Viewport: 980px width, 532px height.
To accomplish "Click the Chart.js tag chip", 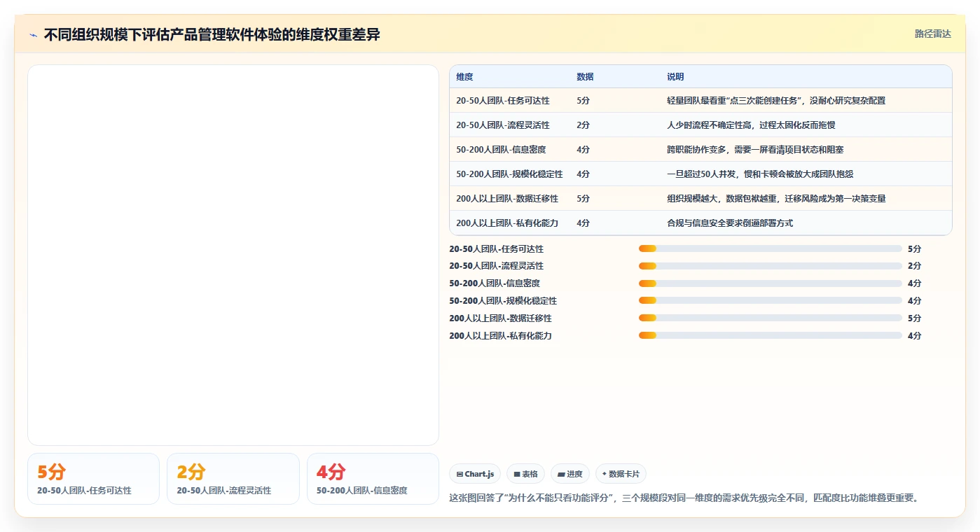I will [x=475, y=474].
